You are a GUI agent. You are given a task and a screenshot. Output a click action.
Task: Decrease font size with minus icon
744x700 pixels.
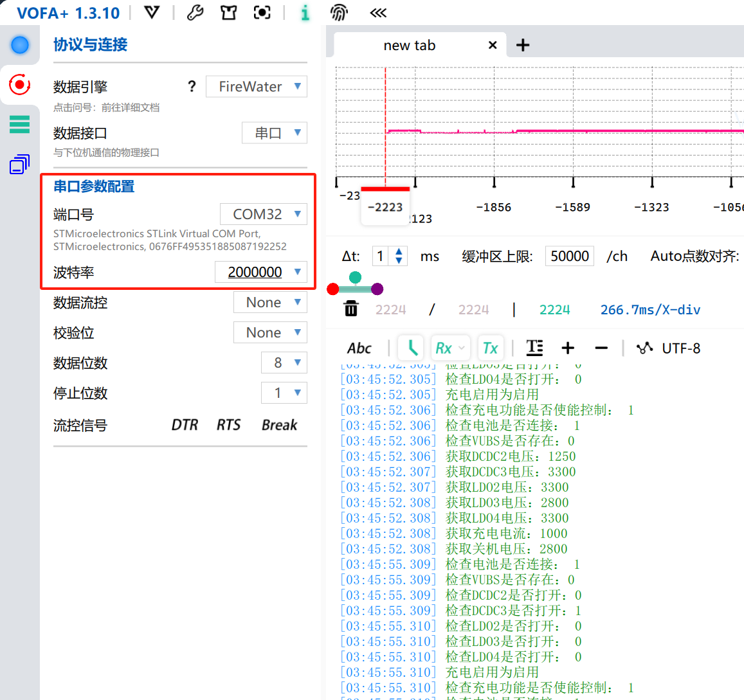601,348
